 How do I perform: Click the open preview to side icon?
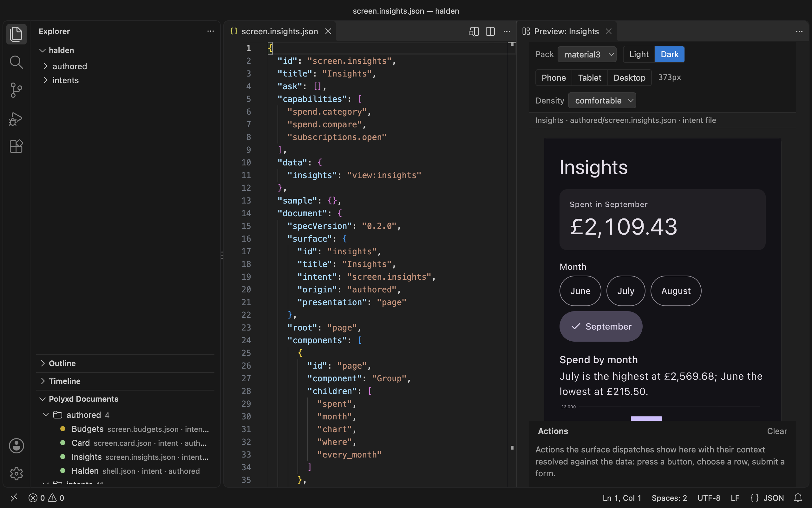coord(474,31)
